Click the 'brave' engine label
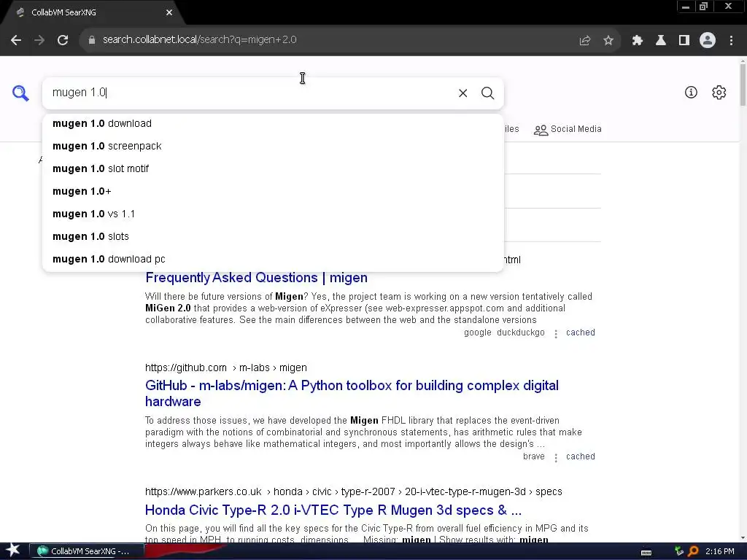 [533, 456]
